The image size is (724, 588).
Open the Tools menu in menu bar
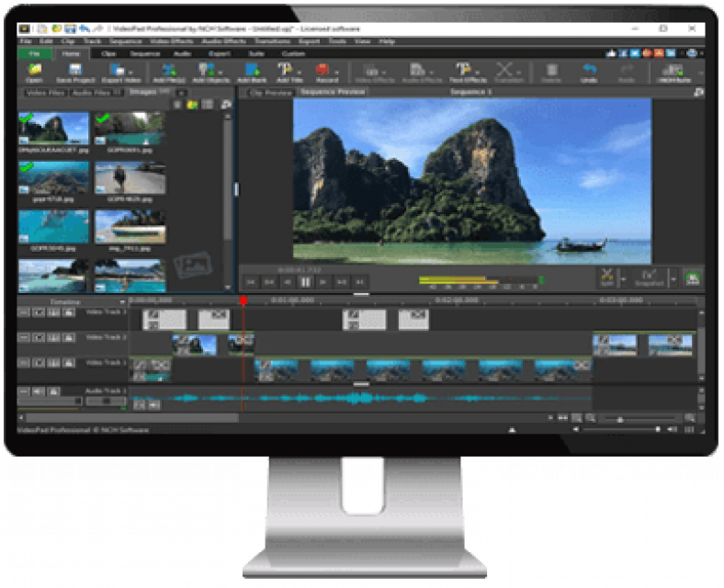[x=337, y=41]
